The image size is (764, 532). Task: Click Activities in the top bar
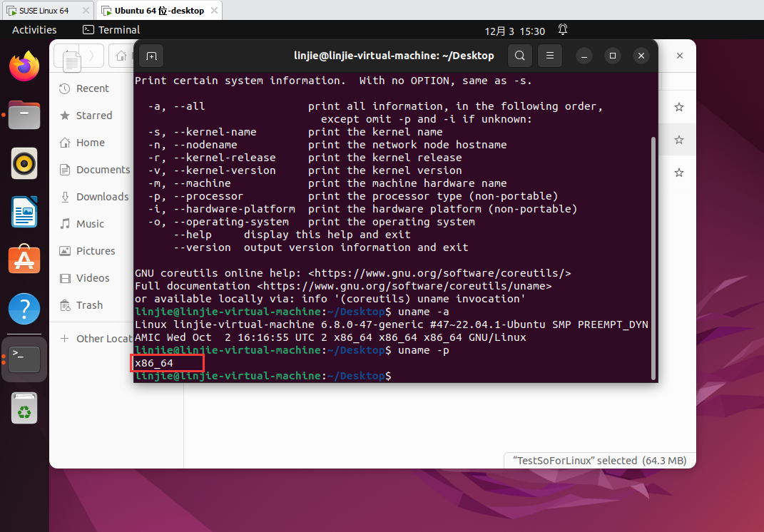[34, 30]
